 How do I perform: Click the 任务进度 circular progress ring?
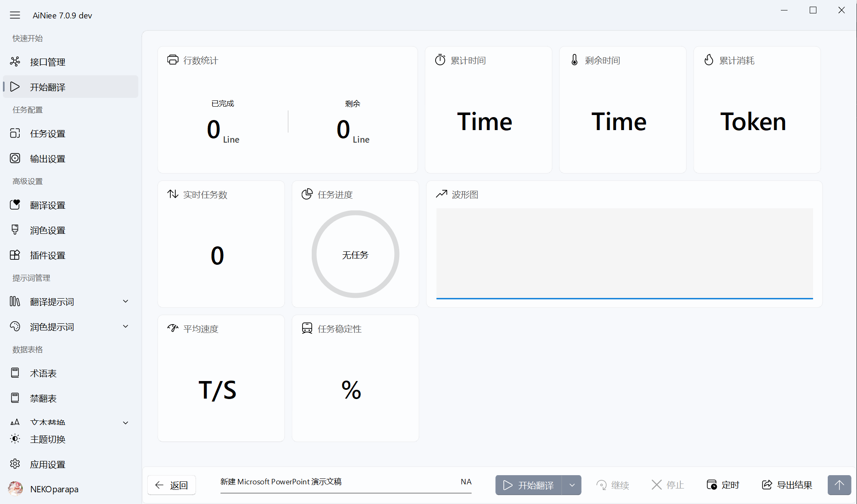pyautogui.click(x=355, y=254)
